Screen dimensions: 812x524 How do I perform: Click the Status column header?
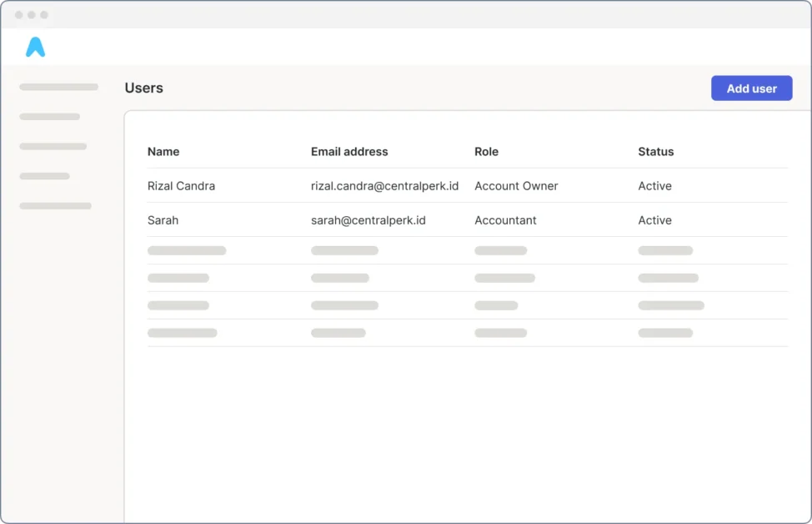(655, 152)
